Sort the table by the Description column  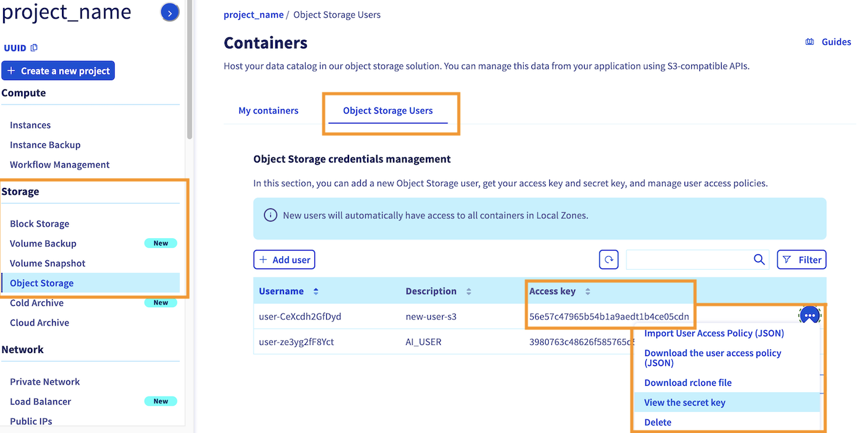coord(469,292)
